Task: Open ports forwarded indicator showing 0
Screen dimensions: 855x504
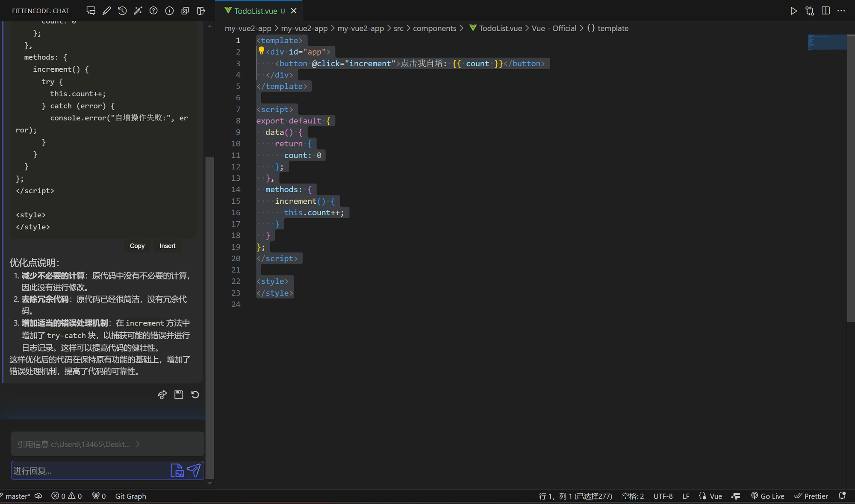Action: [x=99, y=496]
